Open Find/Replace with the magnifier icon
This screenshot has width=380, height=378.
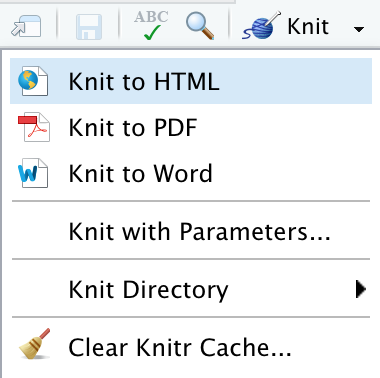[200, 26]
